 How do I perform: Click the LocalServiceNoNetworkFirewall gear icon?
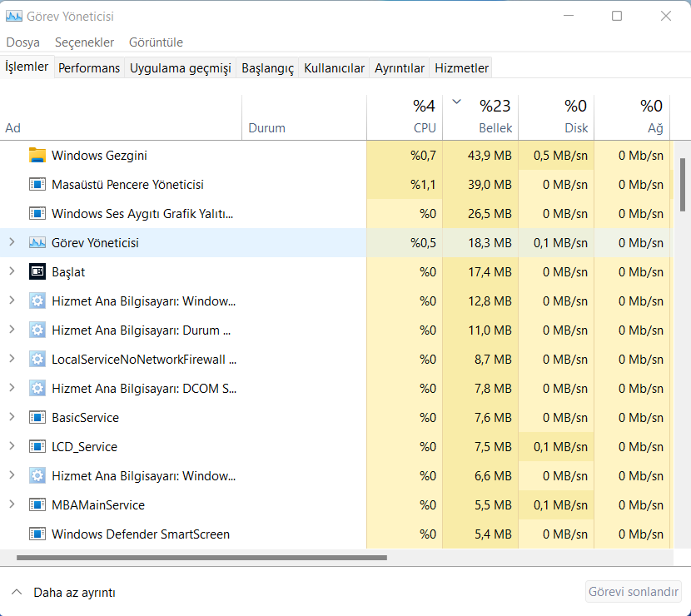tap(37, 360)
